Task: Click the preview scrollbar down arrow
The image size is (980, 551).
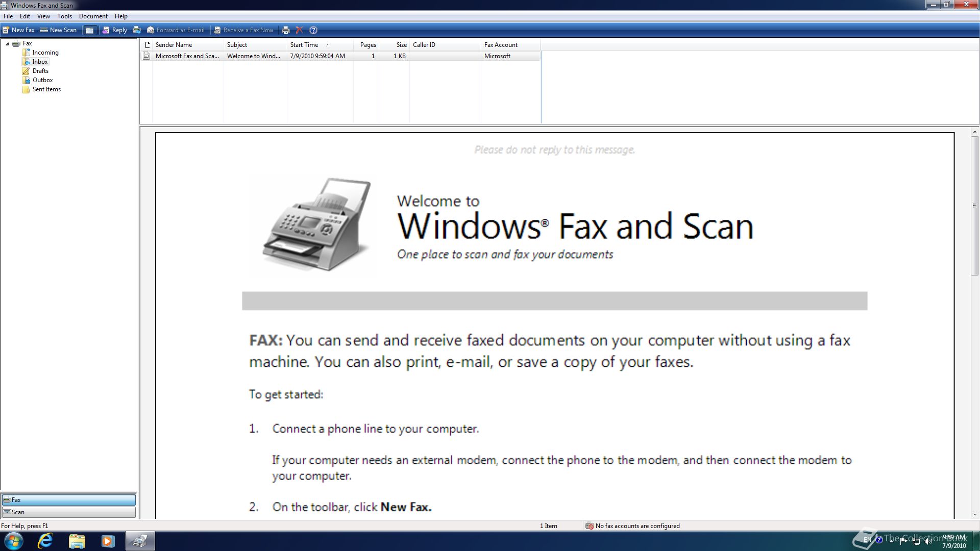Action: (974, 515)
